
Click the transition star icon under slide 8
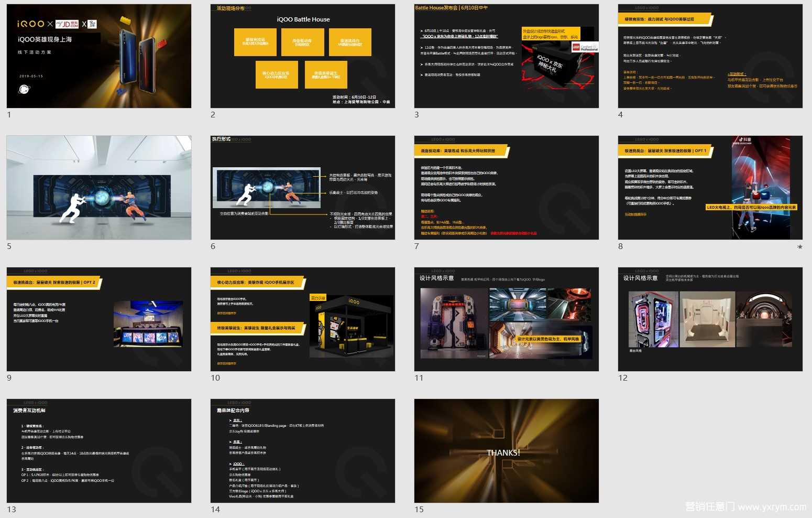[x=799, y=246]
